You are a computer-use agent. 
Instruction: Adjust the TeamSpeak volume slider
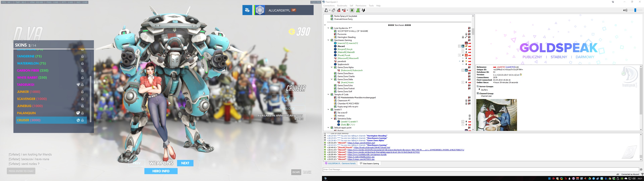[x=635, y=10]
